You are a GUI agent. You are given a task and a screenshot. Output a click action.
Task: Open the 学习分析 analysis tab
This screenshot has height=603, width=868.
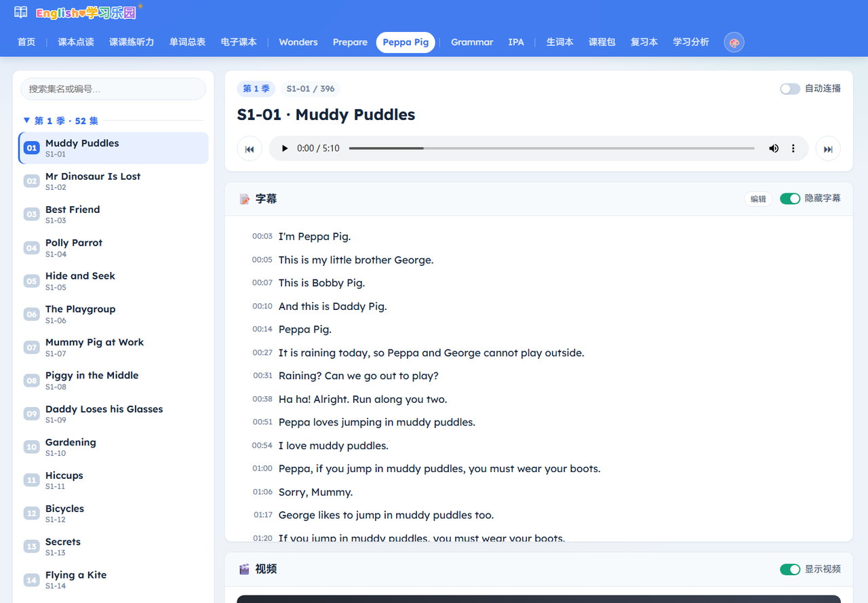click(x=691, y=42)
